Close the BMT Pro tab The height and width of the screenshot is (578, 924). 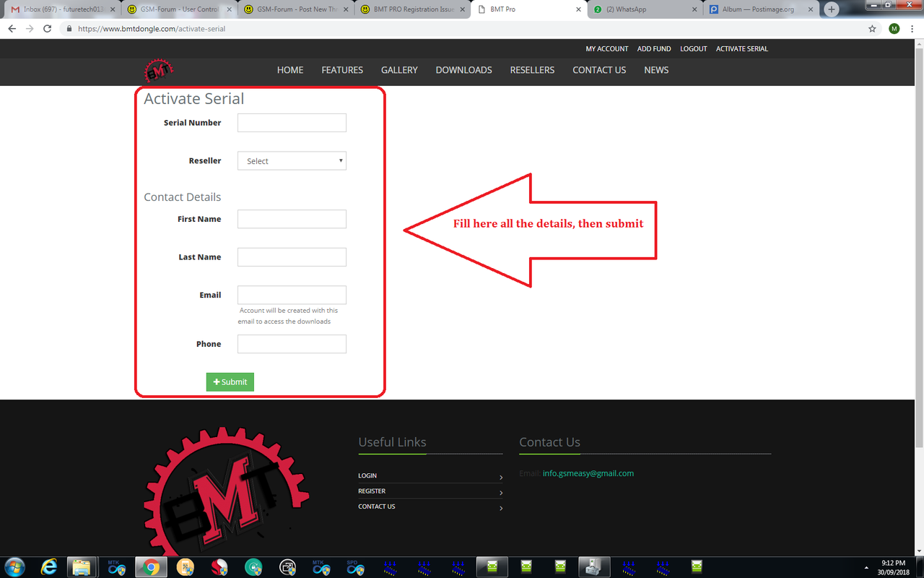pos(578,9)
